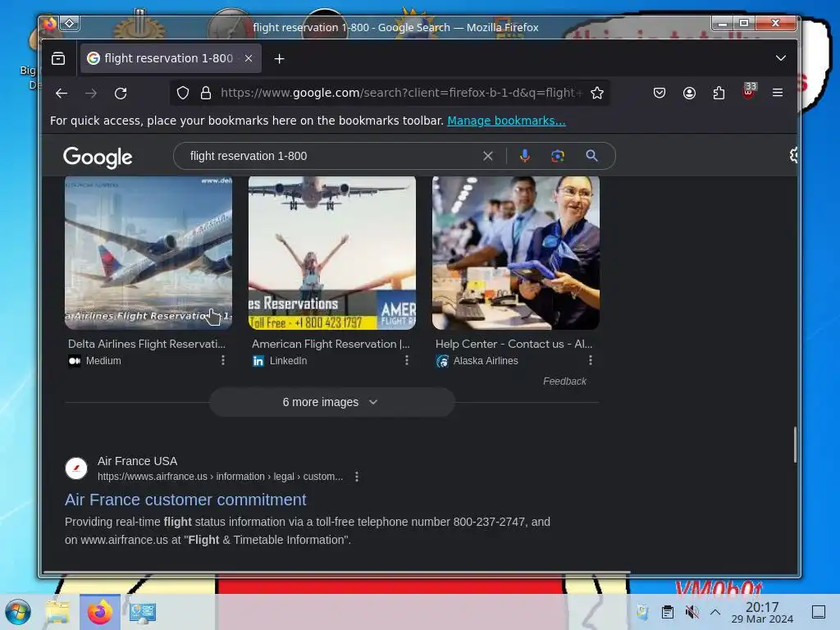The height and width of the screenshot is (630, 840).
Task: Open Google quick settings gear
Action: 793,155
